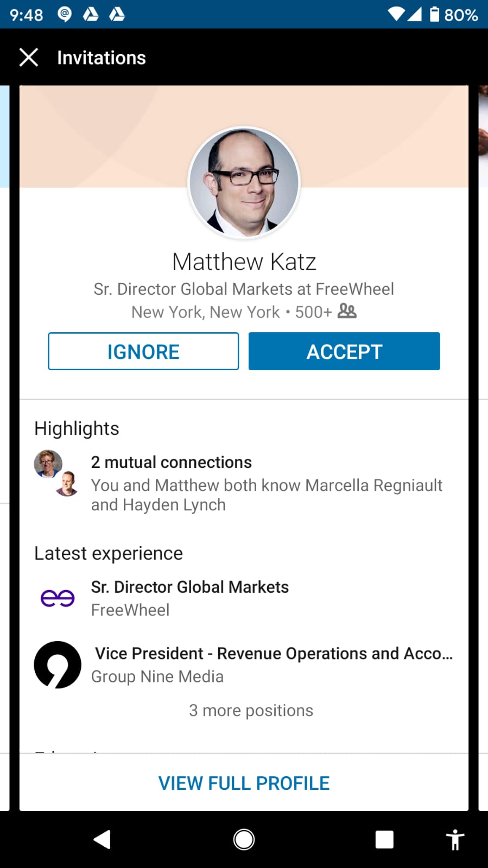Tap the 2 mutual connections heading

pyautogui.click(x=172, y=462)
